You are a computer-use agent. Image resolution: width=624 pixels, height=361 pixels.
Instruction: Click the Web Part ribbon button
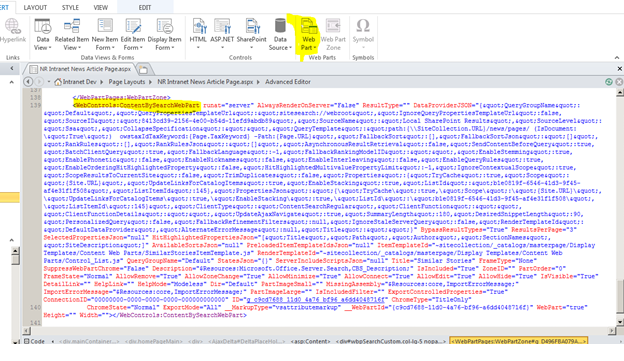[308, 35]
